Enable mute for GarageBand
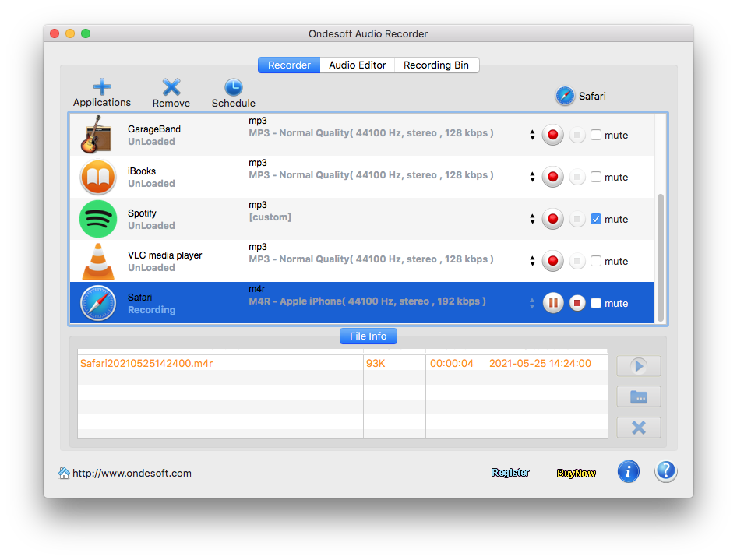The image size is (737, 560). click(596, 135)
